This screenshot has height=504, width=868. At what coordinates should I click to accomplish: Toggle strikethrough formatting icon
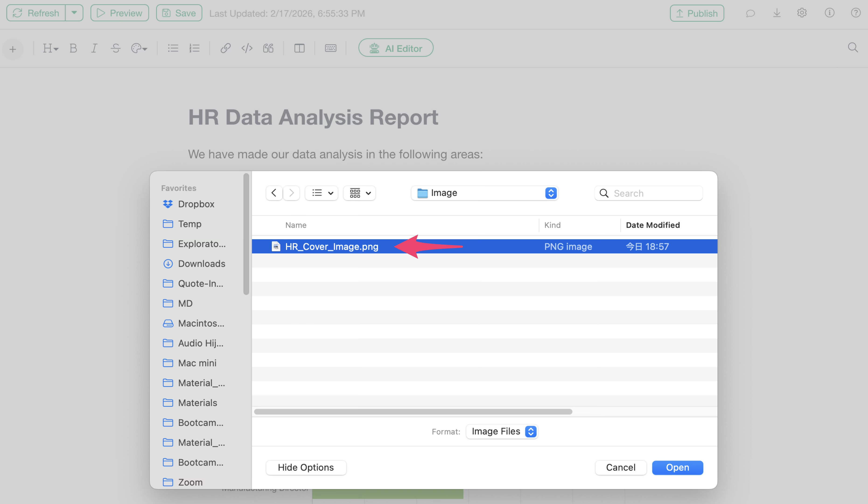(x=116, y=48)
